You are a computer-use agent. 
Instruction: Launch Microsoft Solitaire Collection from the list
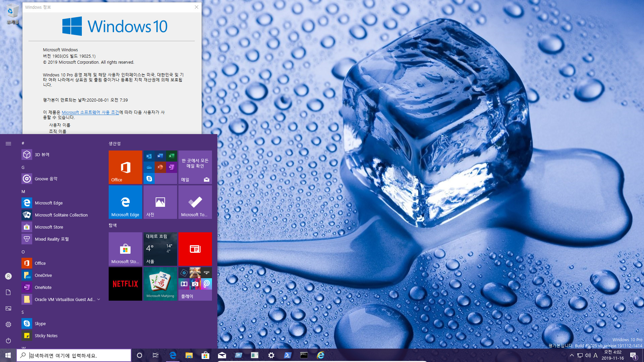61,215
